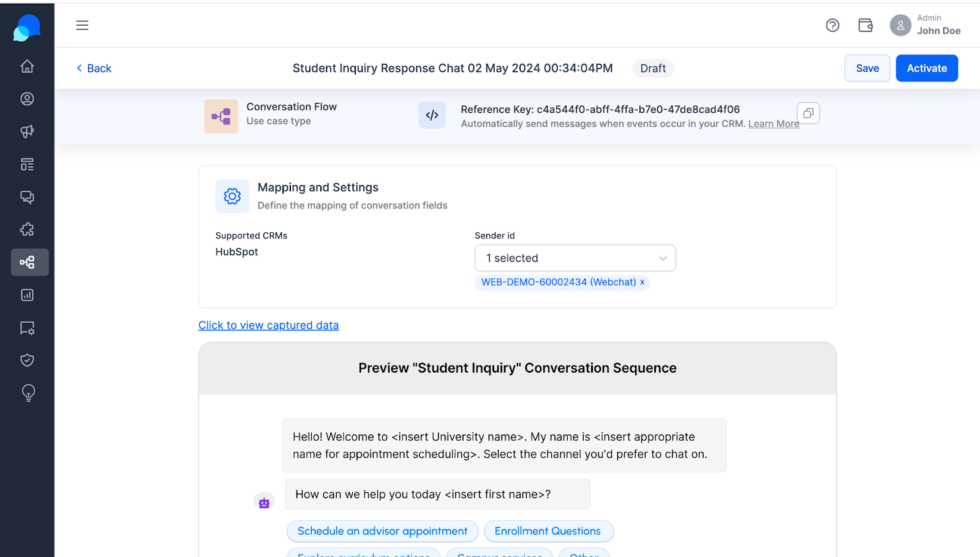The width and height of the screenshot is (980, 557).
Task: Open the security shield sidebar icon
Action: click(27, 360)
